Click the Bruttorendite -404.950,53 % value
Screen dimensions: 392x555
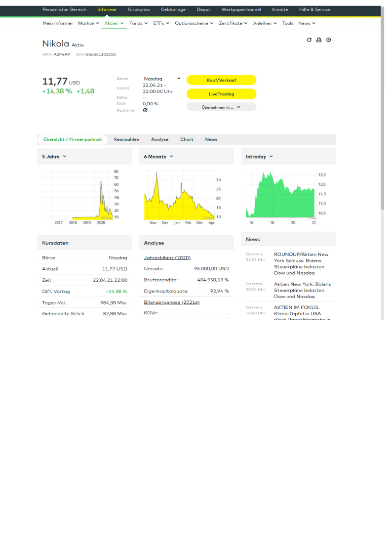pyautogui.click(x=212, y=280)
